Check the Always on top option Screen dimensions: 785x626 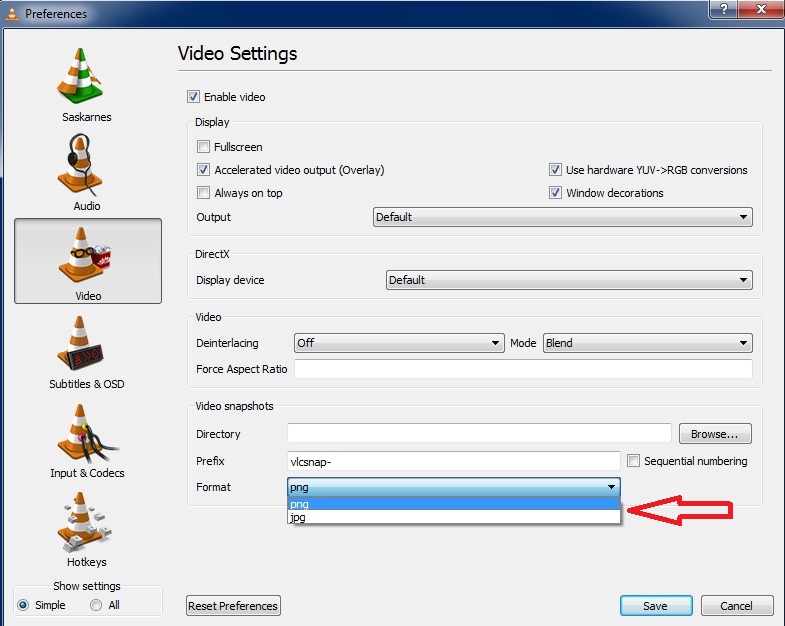[x=204, y=193]
